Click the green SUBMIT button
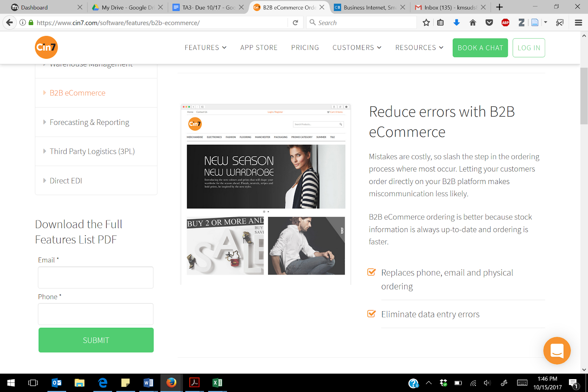The height and width of the screenshot is (392, 588). pyautogui.click(x=96, y=340)
